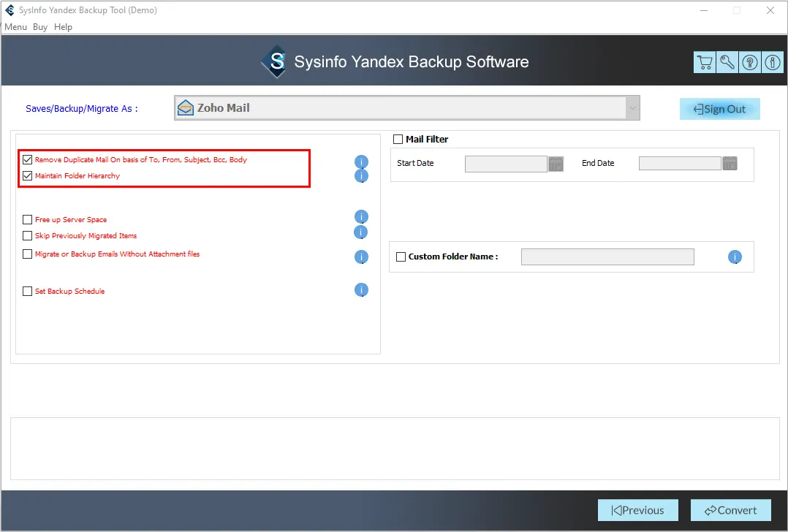Viewport: 788px width, 532px height.
Task: Open the Menu menu
Action: (x=15, y=27)
